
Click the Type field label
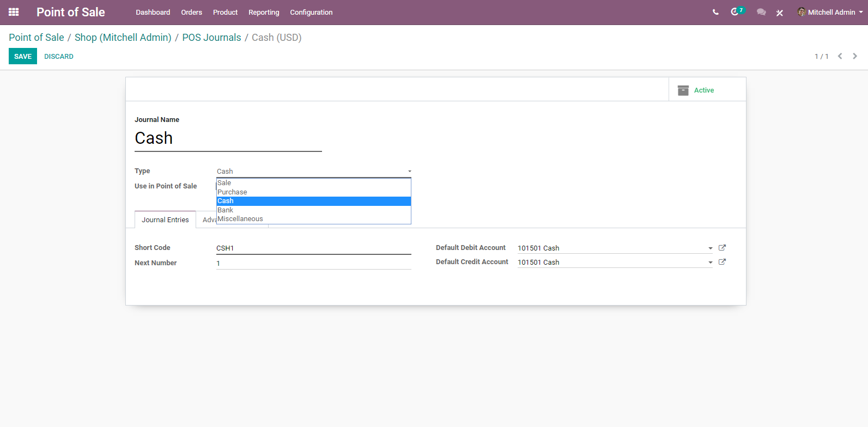tap(142, 171)
